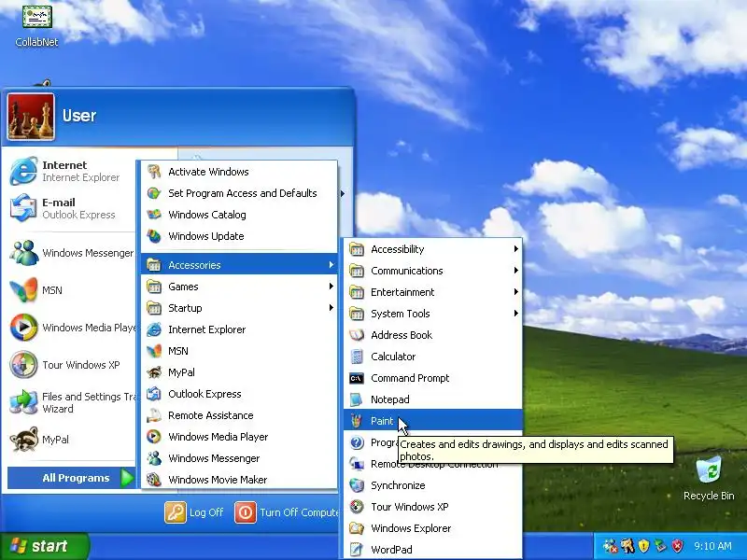Screen dimensions: 747x560
Task: Expand the Communications submenu arrow
Action: point(516,270)
